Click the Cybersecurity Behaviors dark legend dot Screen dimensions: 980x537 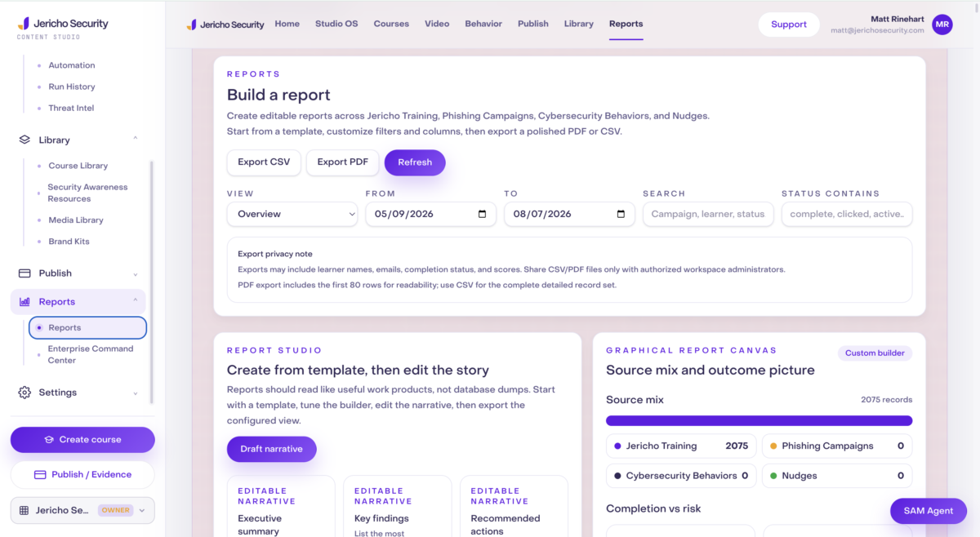pos(618,476)
